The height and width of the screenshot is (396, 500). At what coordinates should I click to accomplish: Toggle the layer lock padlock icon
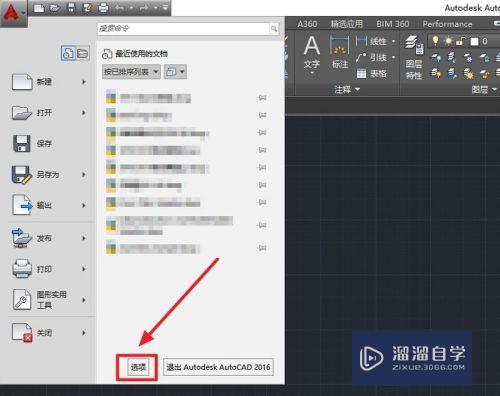click(461, 41)
